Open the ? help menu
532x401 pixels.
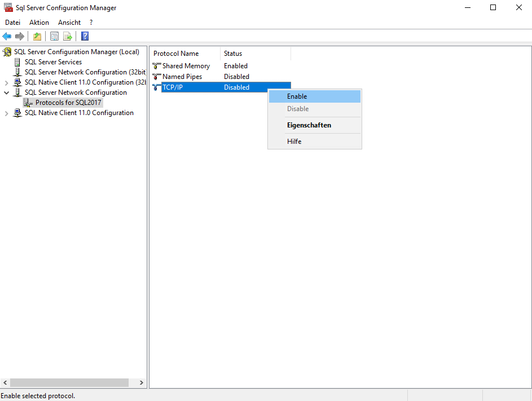point(91,23)
